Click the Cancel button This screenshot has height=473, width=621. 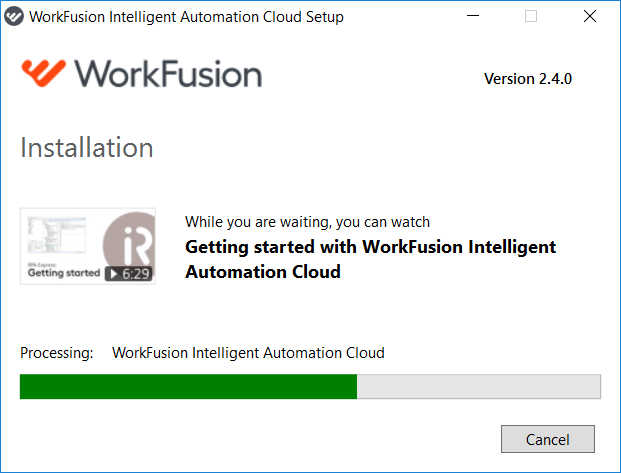tap(547, 439)
